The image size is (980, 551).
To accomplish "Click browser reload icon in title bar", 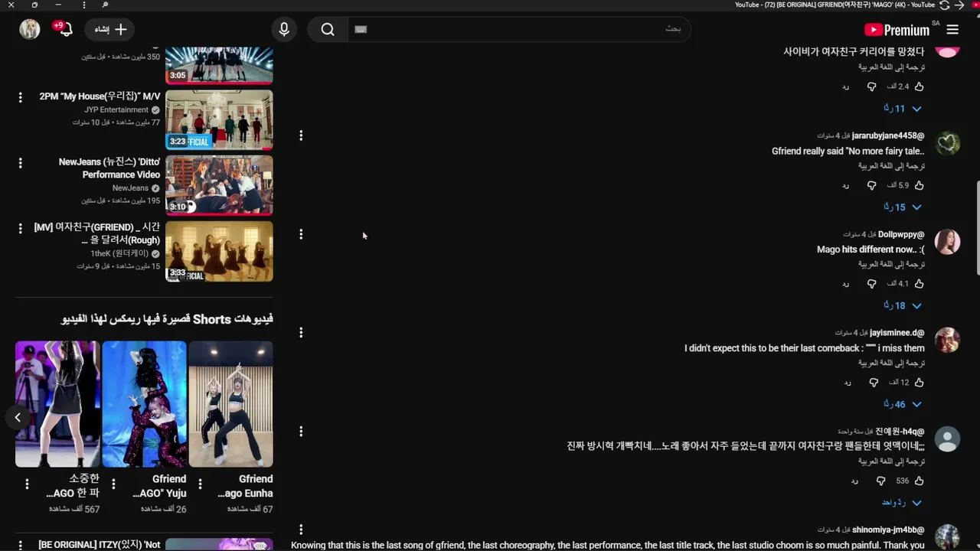I will pyautogui.click(x=945, y=5).
